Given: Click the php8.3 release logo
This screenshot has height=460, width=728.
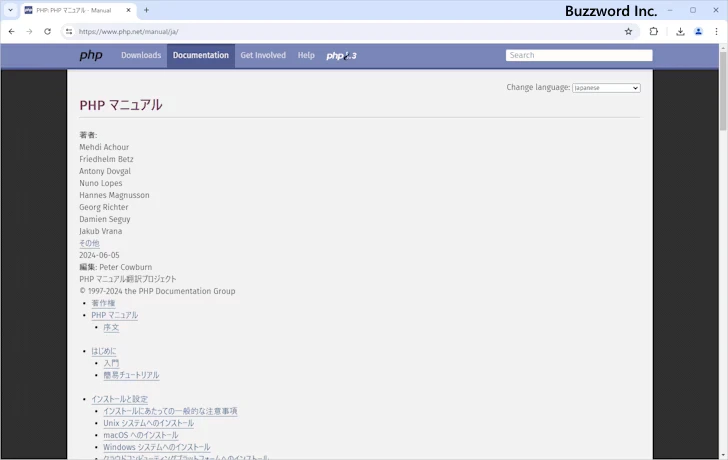Looking at the screenshot, I should pos(341,56).
